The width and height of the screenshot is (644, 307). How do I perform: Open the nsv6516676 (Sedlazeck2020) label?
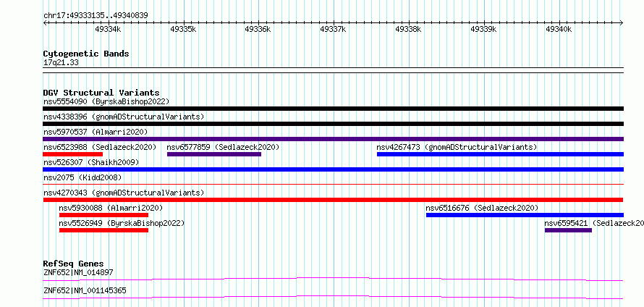[x=482, y=208]
